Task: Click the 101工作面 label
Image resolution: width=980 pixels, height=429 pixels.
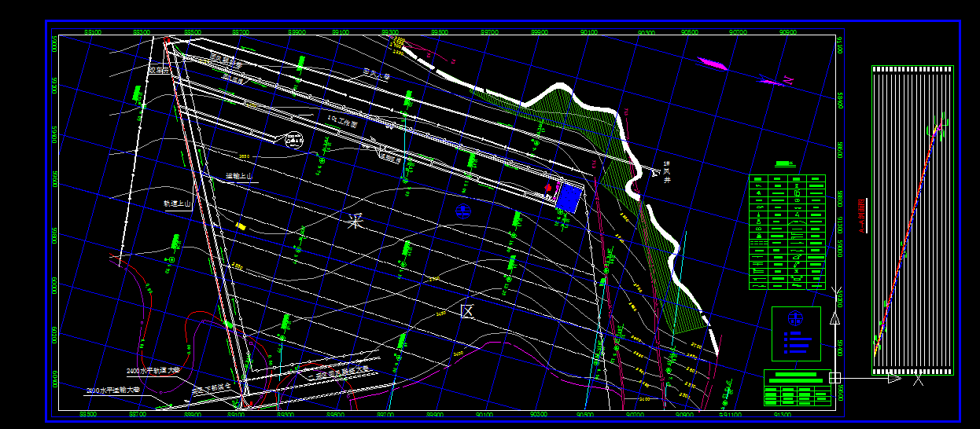Action: click(x=342, y=123)
